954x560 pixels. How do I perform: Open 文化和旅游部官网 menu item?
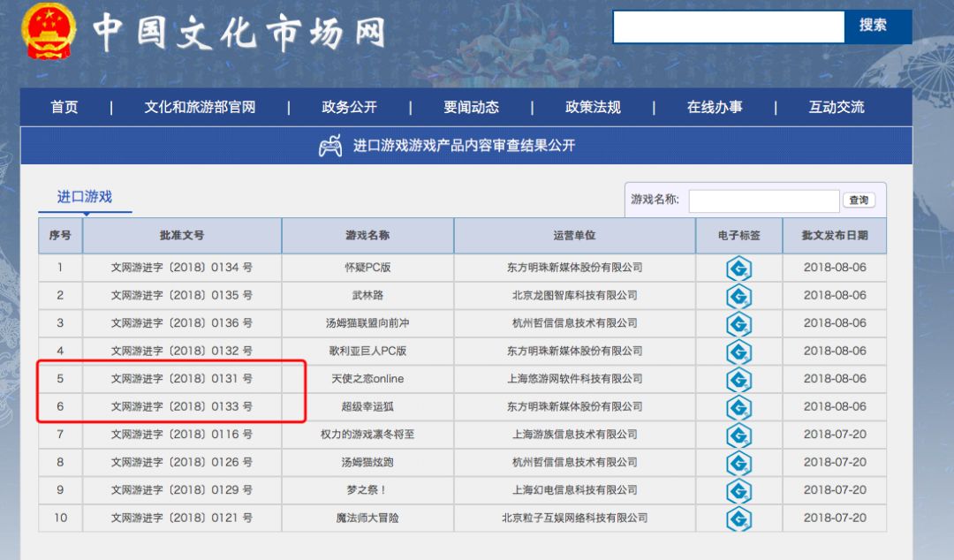pyautogui.click(x=200, y=107)
